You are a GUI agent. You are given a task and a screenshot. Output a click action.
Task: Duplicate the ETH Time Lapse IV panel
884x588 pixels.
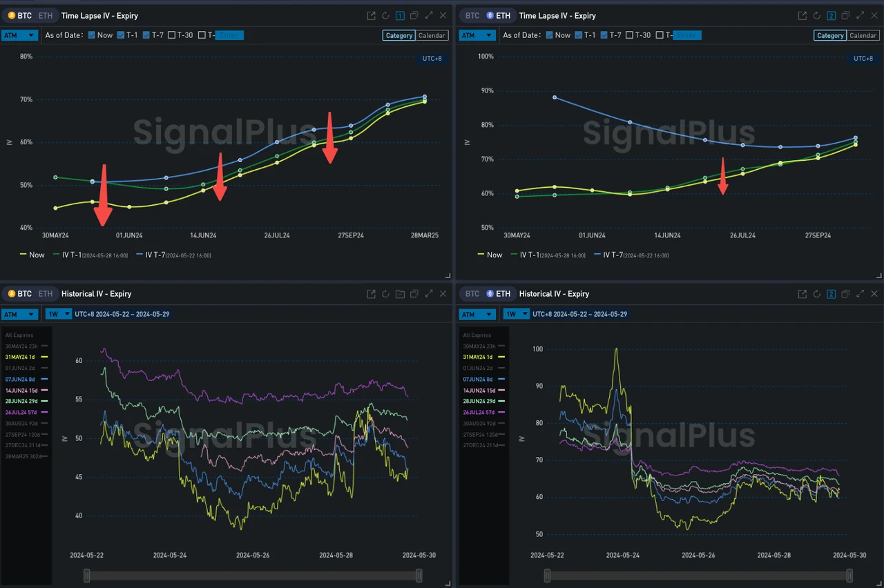tap(845, 14)
